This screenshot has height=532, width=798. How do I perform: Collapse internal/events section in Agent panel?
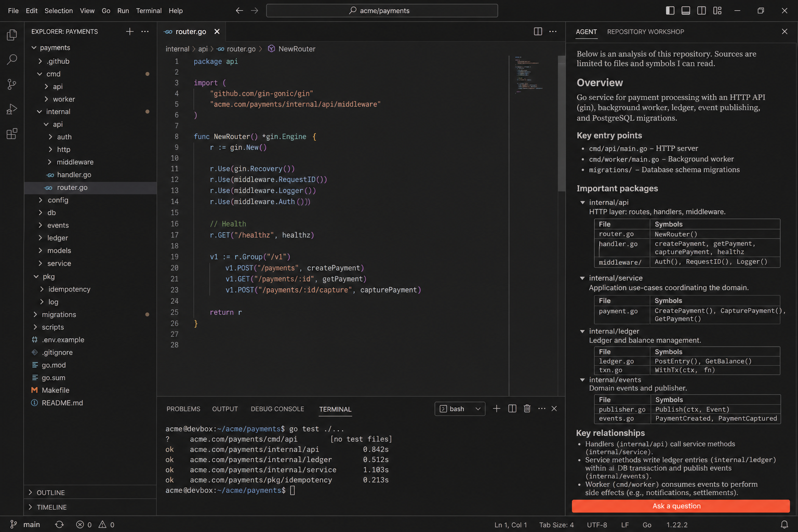582,380
